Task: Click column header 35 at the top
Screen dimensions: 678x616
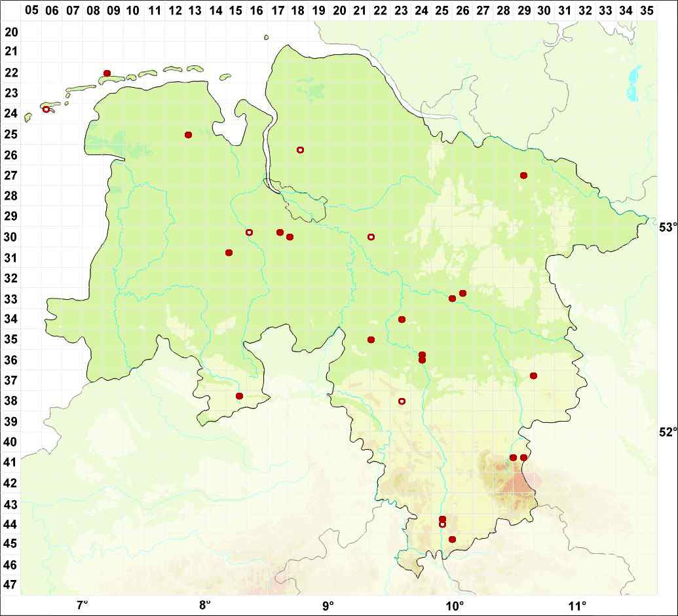Action: tap(647, 10)
